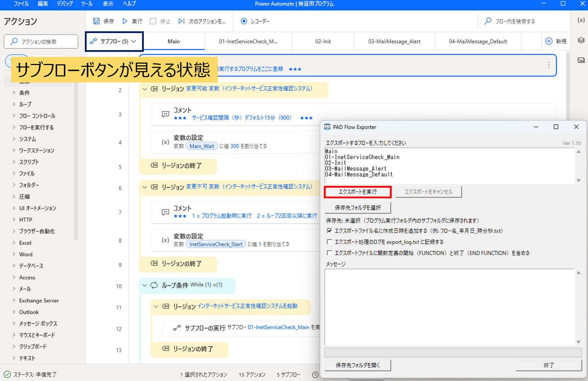
Task: Click the loop condition icon on row 10
Action: [154, 285]
